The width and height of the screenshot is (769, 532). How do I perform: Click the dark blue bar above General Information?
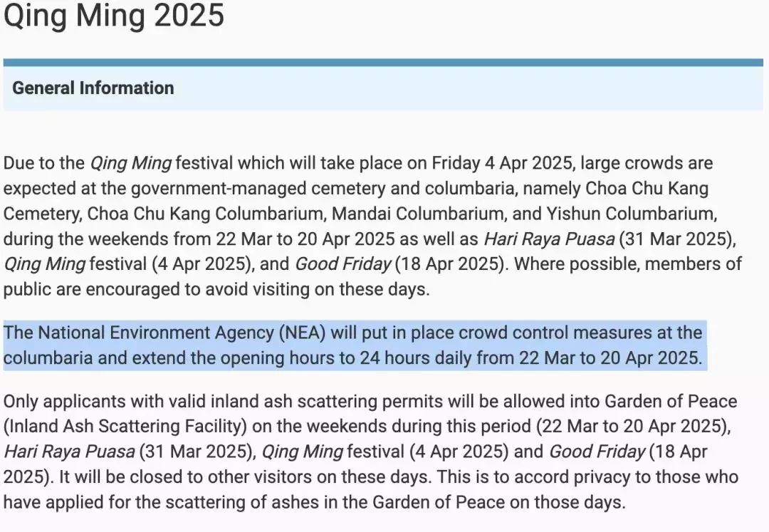(x=383, y=63)
